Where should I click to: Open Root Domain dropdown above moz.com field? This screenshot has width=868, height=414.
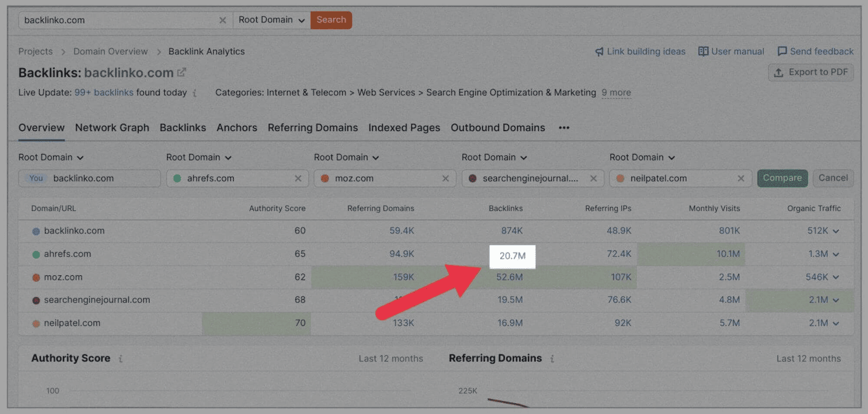346,158
